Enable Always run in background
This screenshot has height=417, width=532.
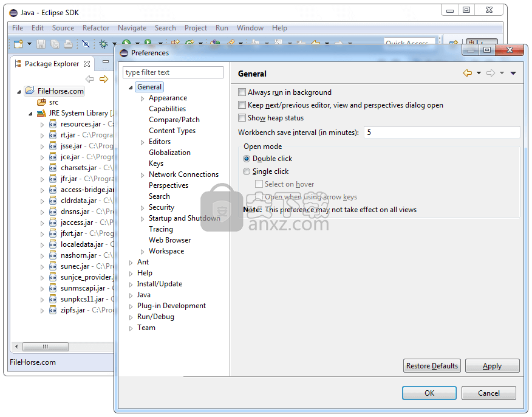coord(242,92)
